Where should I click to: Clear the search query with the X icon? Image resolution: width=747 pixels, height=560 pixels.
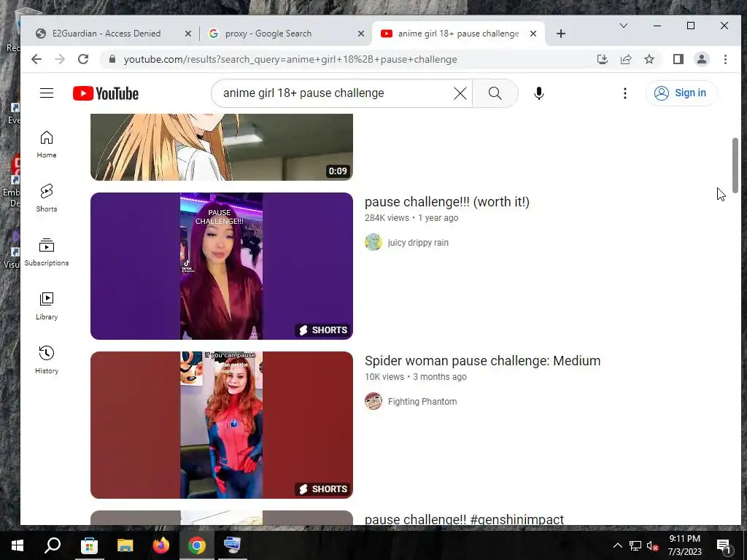click(x=460, y=93)
